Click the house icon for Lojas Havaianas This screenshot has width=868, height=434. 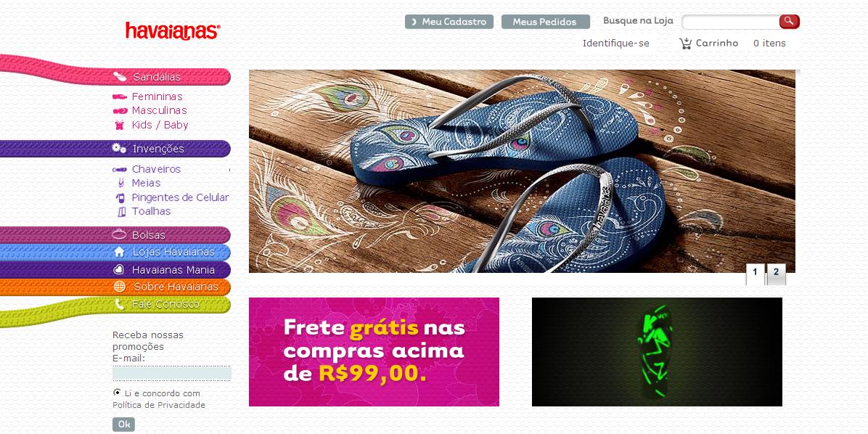pyautogui.click(x=119, y=252)
